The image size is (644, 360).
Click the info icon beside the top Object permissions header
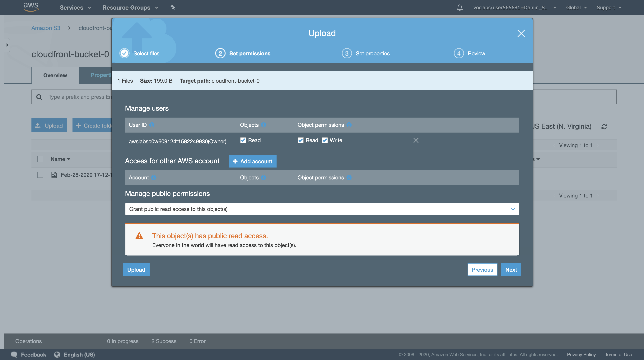[349, 125]
